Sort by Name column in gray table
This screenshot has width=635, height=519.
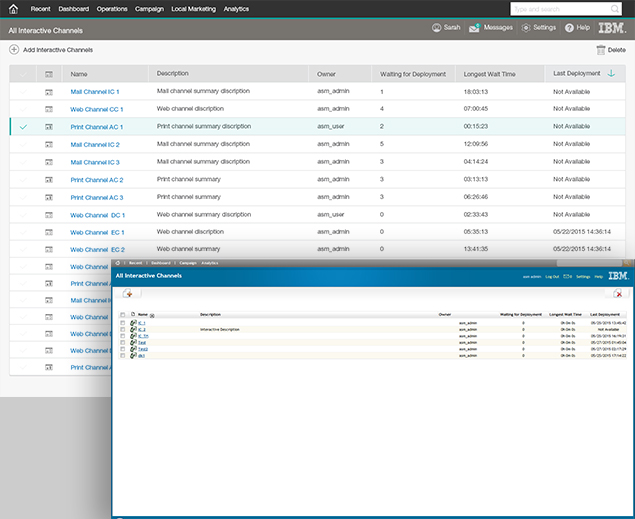click(79, 74)
